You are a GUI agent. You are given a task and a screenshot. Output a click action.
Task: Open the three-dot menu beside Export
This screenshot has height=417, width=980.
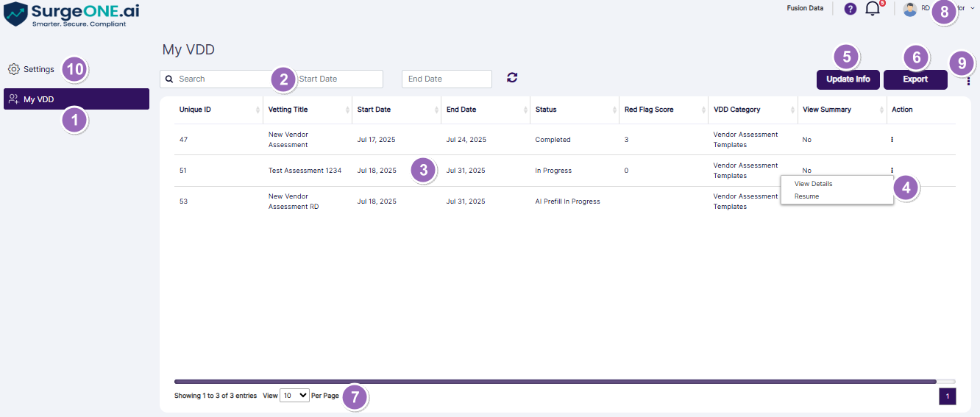[968, 82]
